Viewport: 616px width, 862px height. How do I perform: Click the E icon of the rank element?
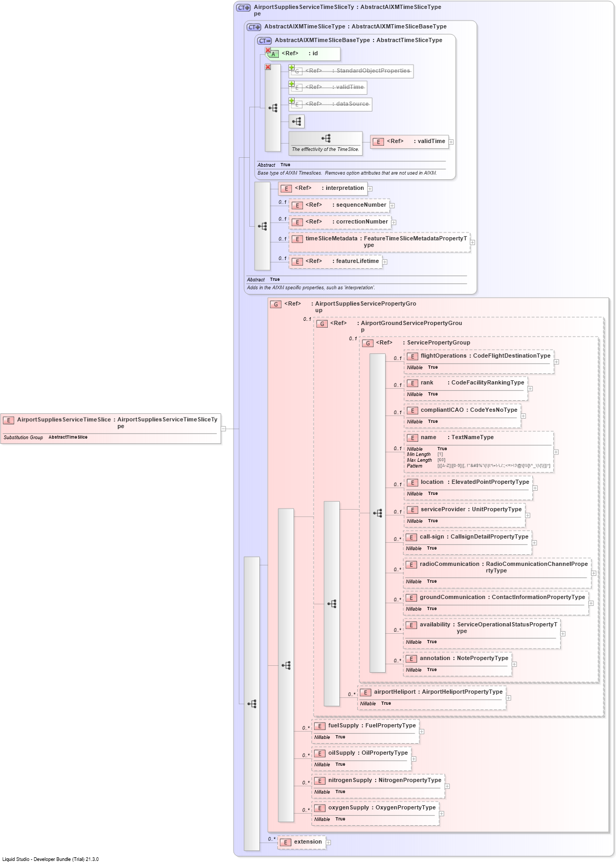click(x=412, y=383)
